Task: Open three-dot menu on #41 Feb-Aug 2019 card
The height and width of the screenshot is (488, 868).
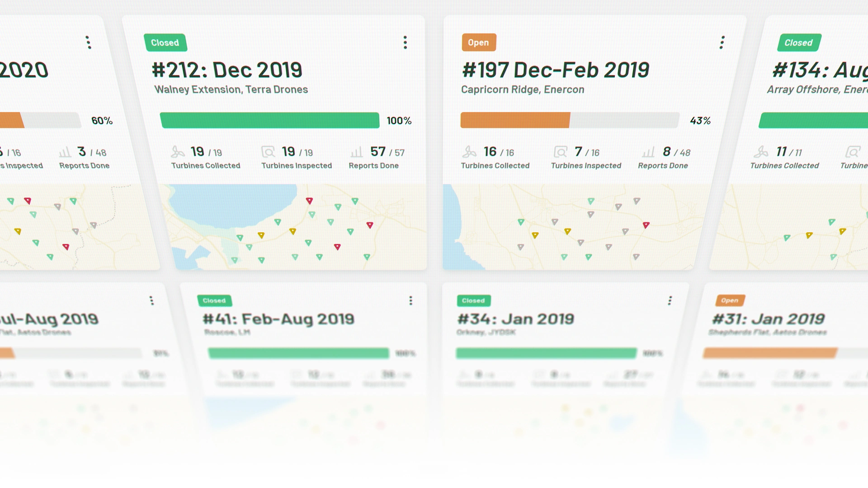Action: click(410, 300)
